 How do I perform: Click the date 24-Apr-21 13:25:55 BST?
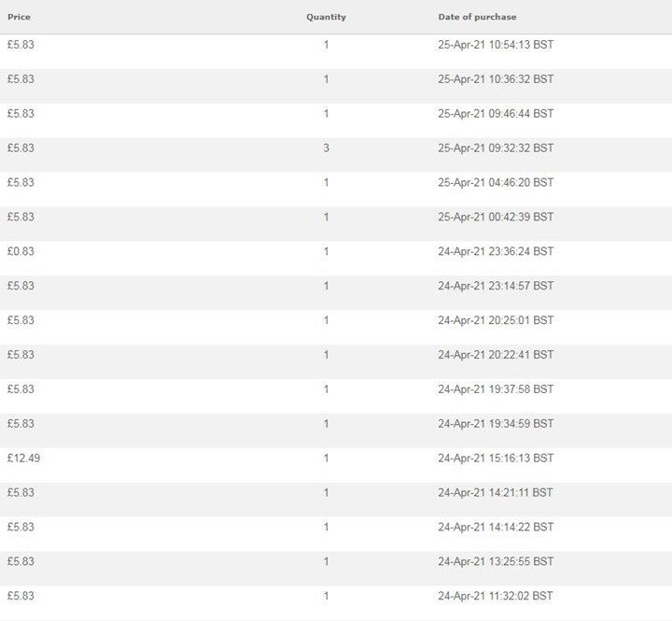(x=496, y=561)
